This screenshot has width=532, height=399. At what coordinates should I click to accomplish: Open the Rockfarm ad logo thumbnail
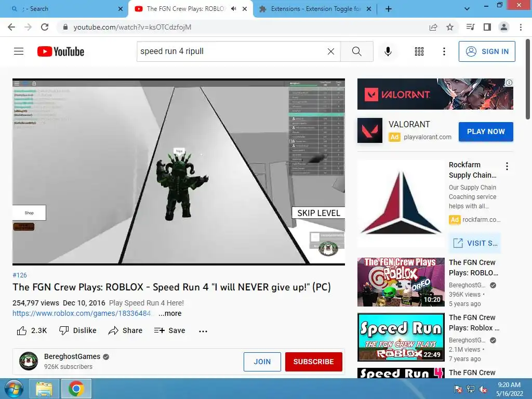pos(401,203)
